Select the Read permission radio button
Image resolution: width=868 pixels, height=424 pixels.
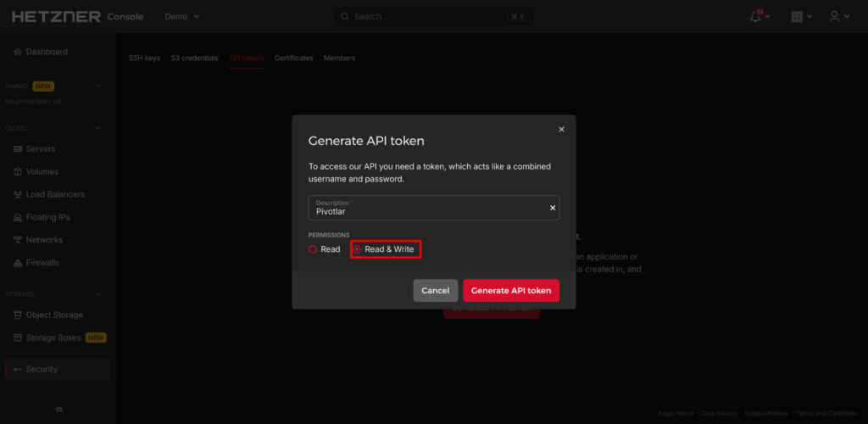click(313, 249)
